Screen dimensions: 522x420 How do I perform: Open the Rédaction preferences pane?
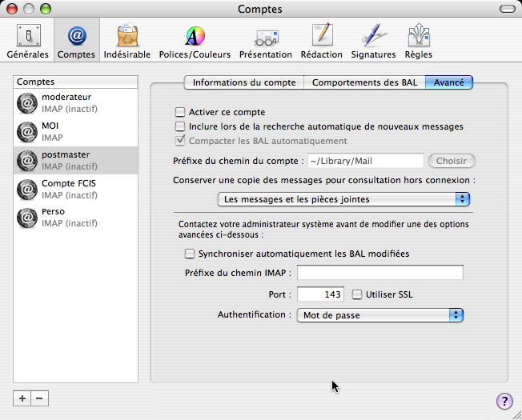(322, 41)
